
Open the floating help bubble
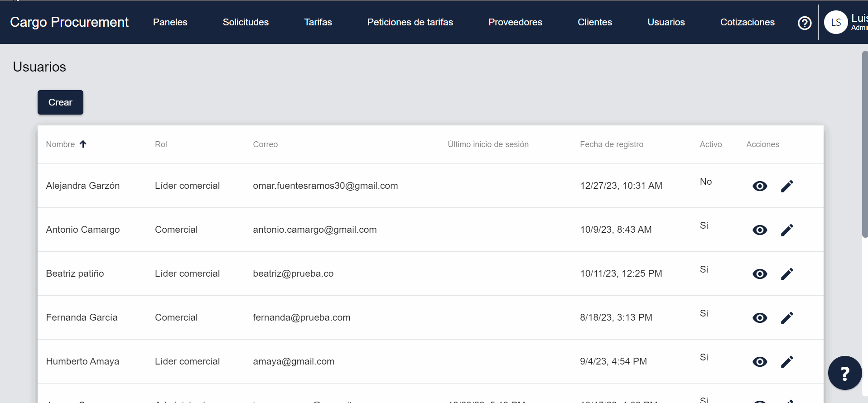tap(844, 373)
